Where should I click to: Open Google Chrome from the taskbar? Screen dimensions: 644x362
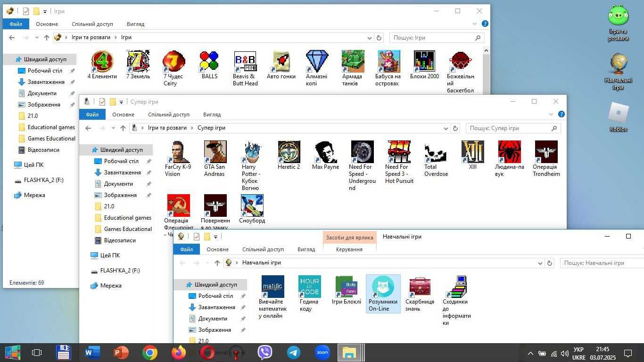(x=150, y=353)
